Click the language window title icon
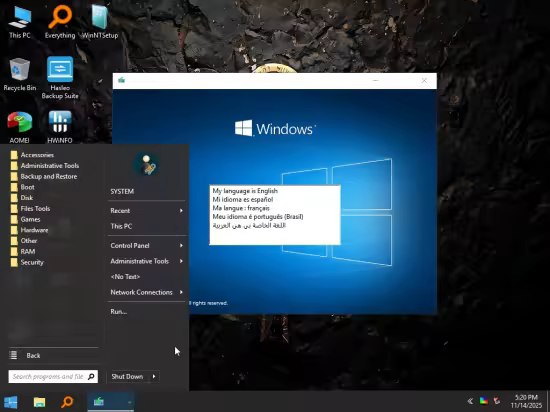The width and height of the screenshot is (550, 412). point(121,80)
